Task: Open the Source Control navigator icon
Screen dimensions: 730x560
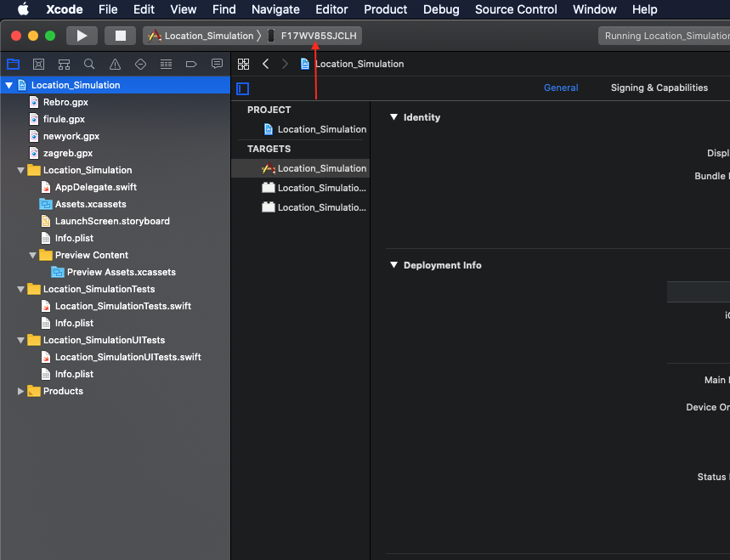Action: tap(38, 64)
